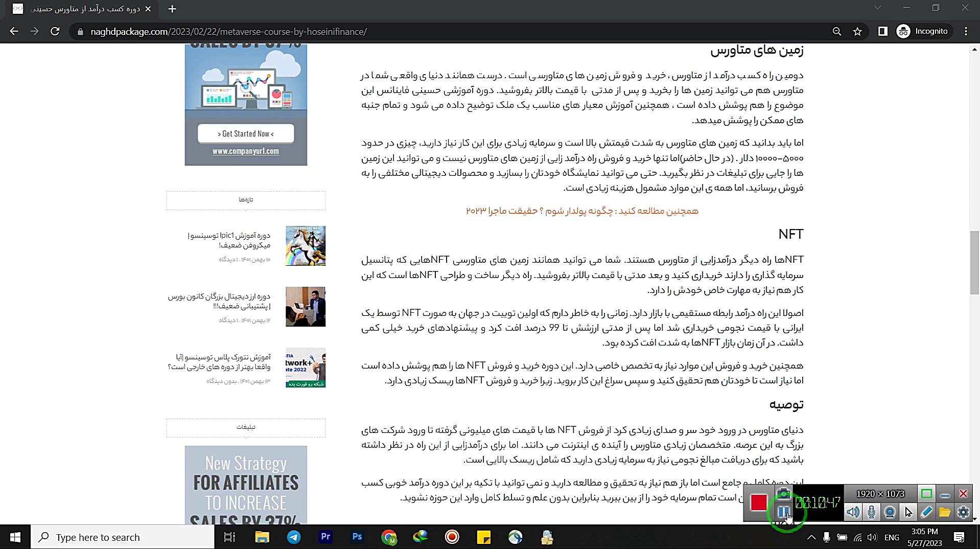Open the Kanoon Bourse digital currency post
The height and width of the screenshot is (549, 980).
[x=219, y=301]
